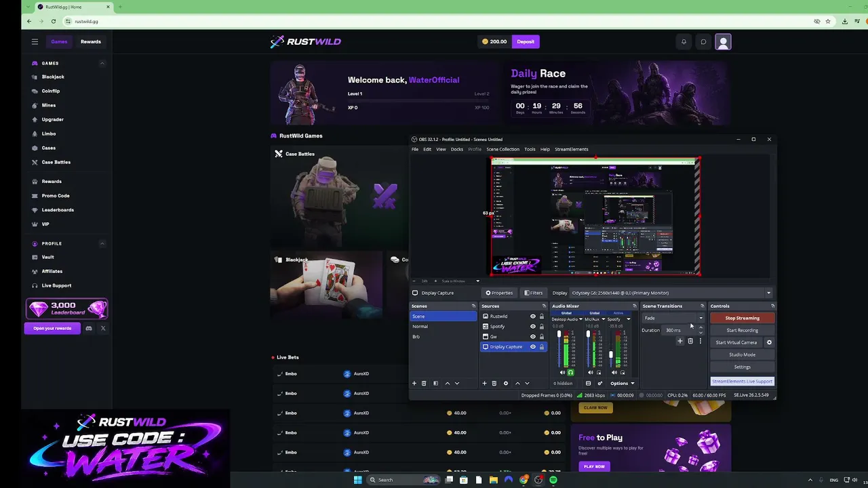This screenshot has height=488, width=868.
Task: Open the OBS Edit menu
Action: tap(427, 149)
